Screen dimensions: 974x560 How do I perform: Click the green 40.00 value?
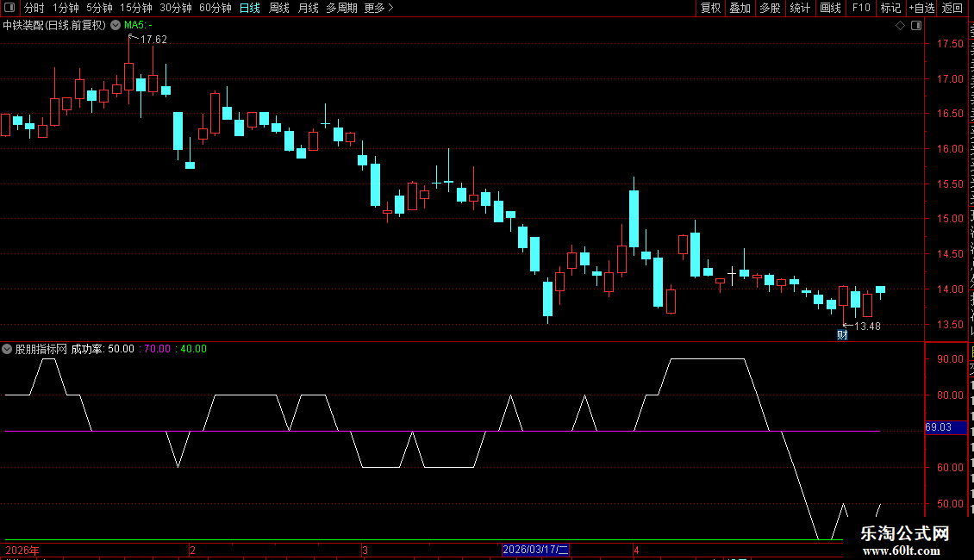(193, 349)
